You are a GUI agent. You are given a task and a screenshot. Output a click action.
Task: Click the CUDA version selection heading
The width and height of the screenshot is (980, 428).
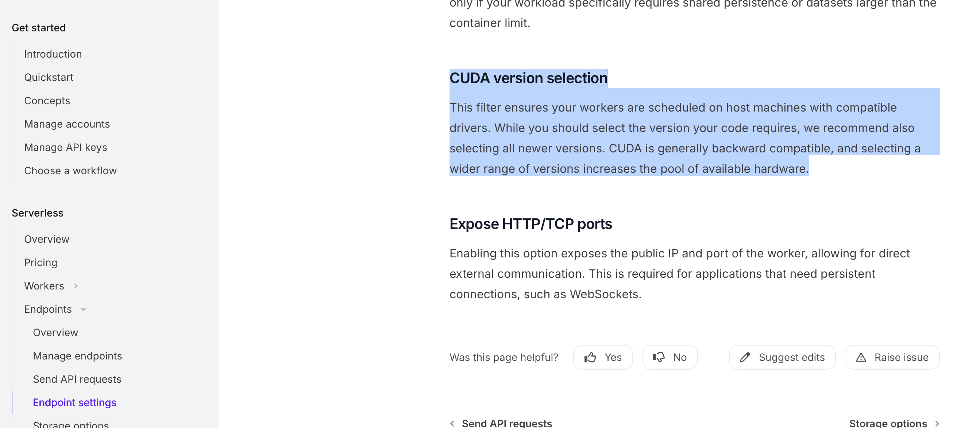528,78
